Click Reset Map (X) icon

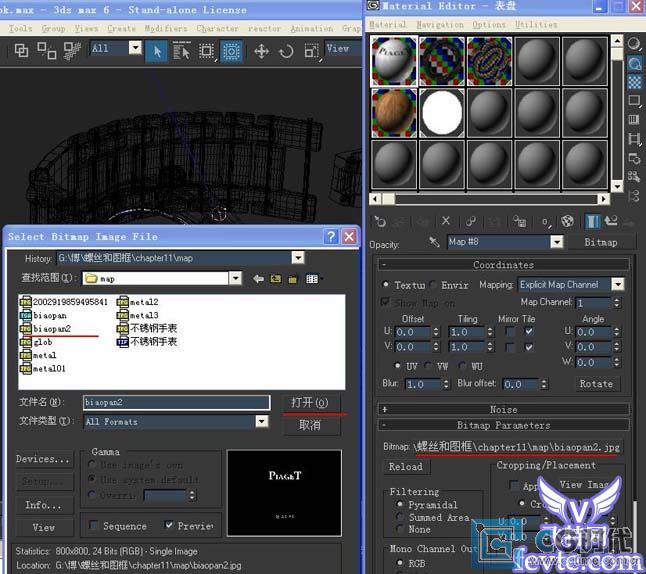tap(446, 222)
